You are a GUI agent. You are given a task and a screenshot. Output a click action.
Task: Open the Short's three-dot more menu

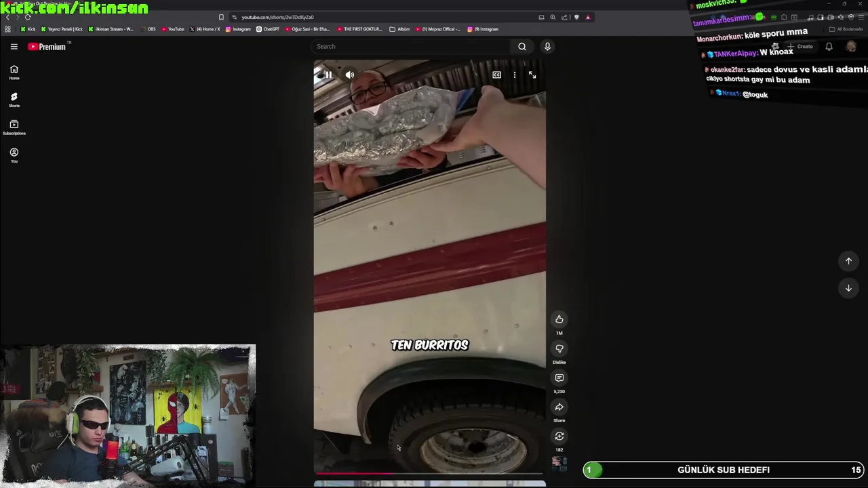515,75
